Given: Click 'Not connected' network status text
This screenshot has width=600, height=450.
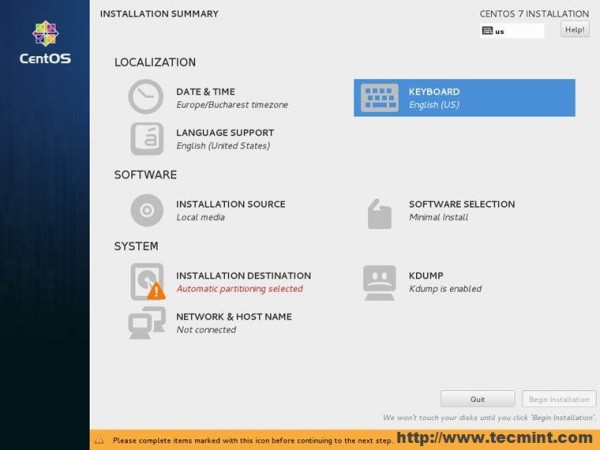Looking at the screenshot, I should (206, 330).
